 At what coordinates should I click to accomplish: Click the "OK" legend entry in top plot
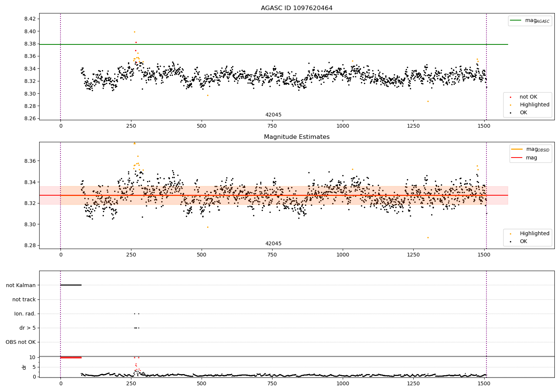523,112
